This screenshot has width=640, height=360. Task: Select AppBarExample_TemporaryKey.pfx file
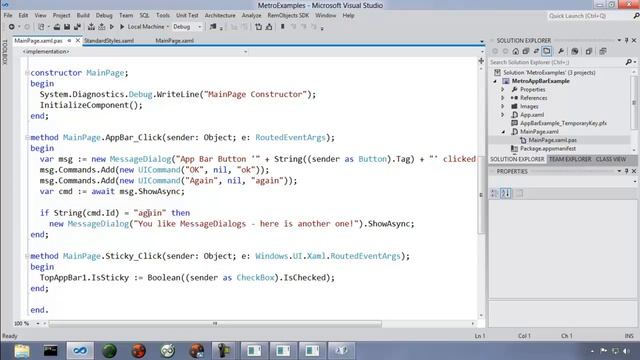click(x=563, y=123)
